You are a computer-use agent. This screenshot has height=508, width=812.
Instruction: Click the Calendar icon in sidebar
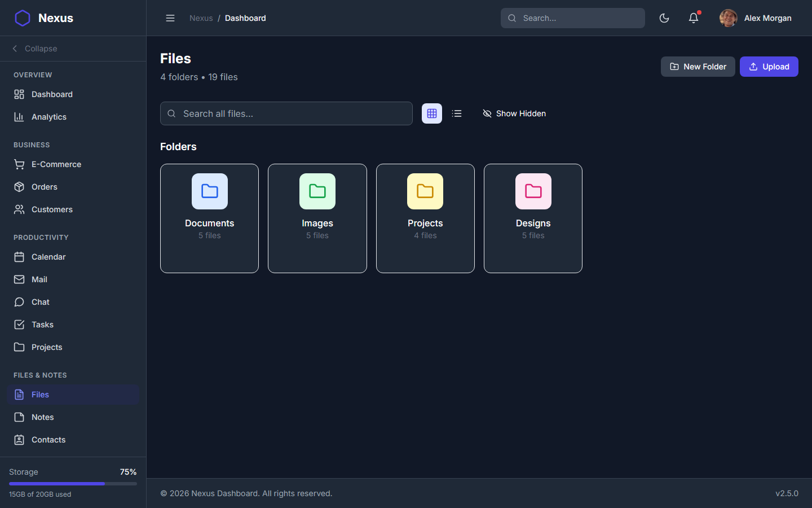tap(19, 257)
